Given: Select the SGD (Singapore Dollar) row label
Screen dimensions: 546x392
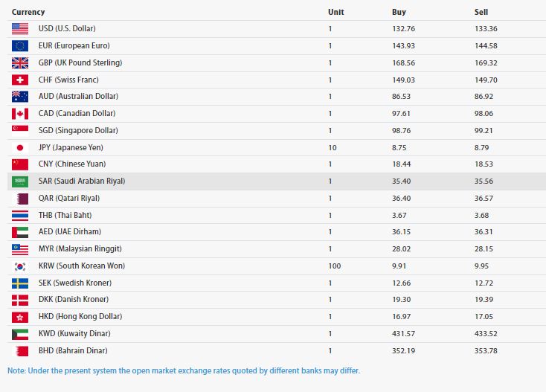Looking at the screenshot, I should point(78,130).
